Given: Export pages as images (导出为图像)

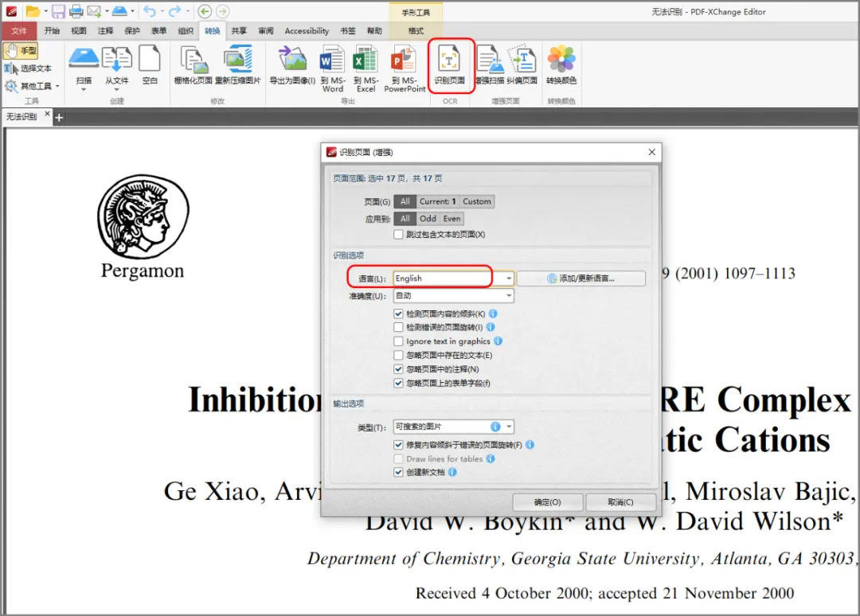Looking at the screenshot, I should pos(292,65).
